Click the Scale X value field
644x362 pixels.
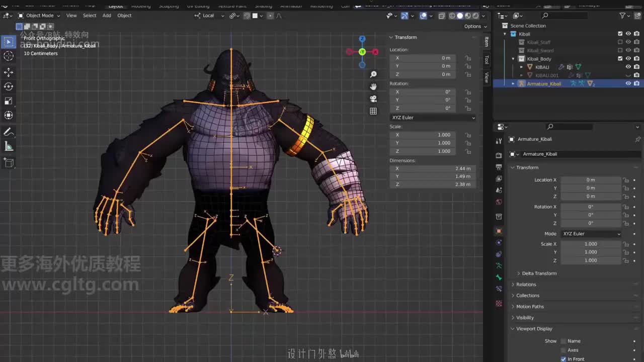click(x=591, y=244)
